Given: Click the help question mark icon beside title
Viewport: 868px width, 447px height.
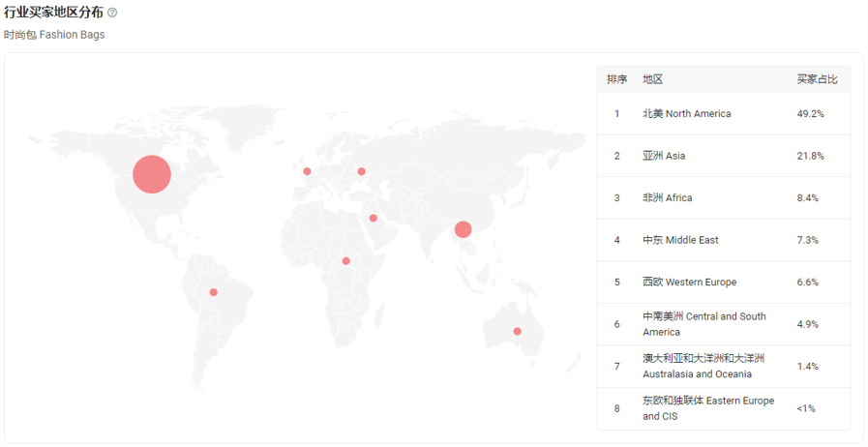Looking at the screenshot, I should click(x=112, y=13).
